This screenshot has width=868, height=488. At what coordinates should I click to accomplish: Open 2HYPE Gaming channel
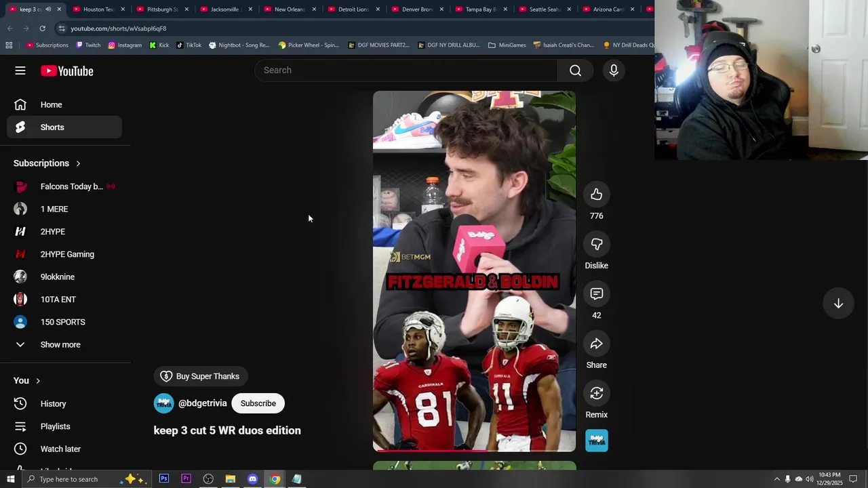[x=64, y=254]
